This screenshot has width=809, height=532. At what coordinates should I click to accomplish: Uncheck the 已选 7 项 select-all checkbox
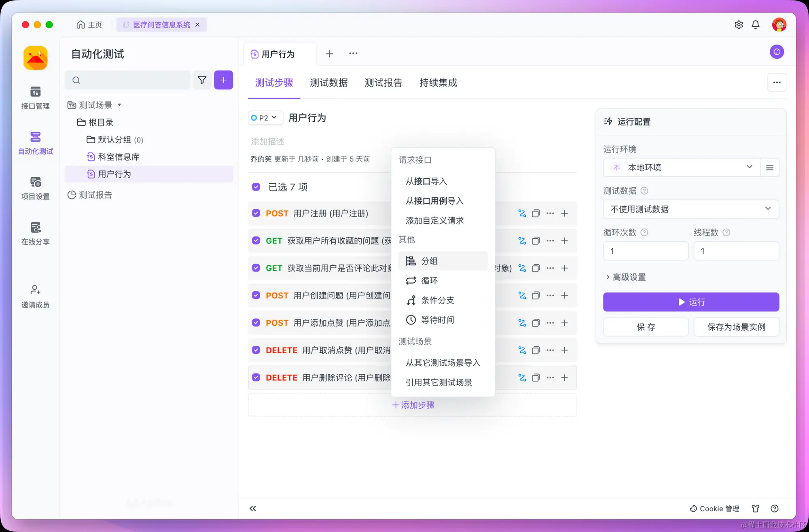coord(256,187)
